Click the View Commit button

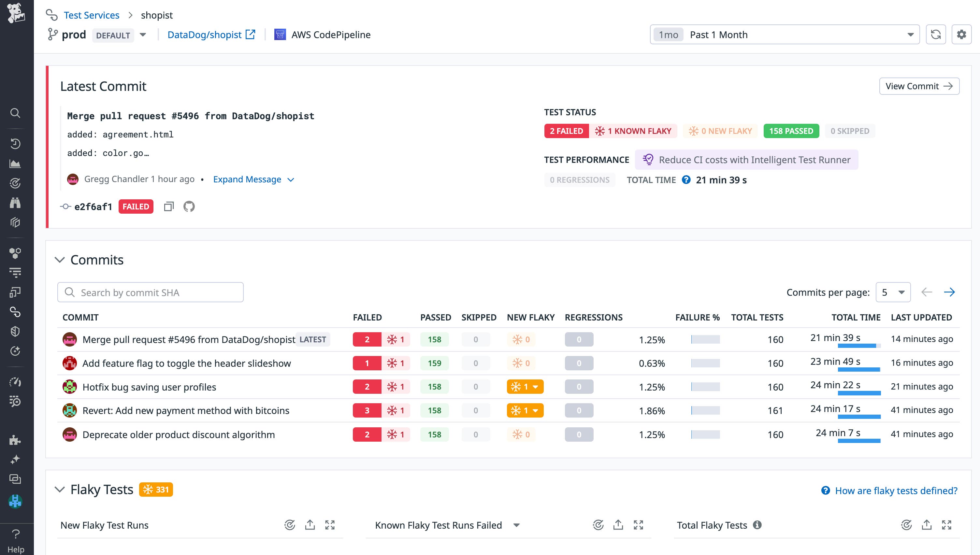point(919,86)
